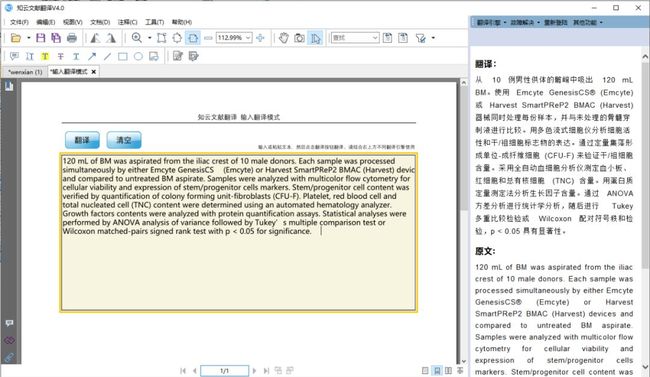Click the 清空 button
This screenshot has width=650, height=377.
124,140
